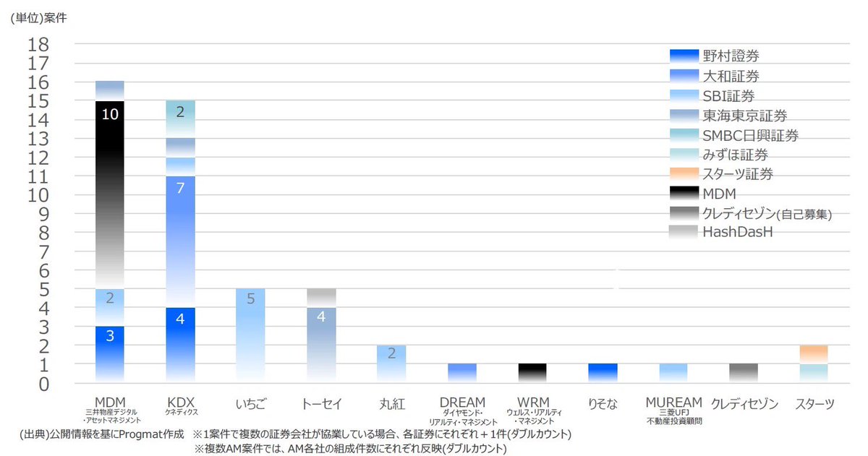This screenshot has height=456, width=868.
Task: Click the 野村證券 legend color swatch
Action: click(684, 56)
